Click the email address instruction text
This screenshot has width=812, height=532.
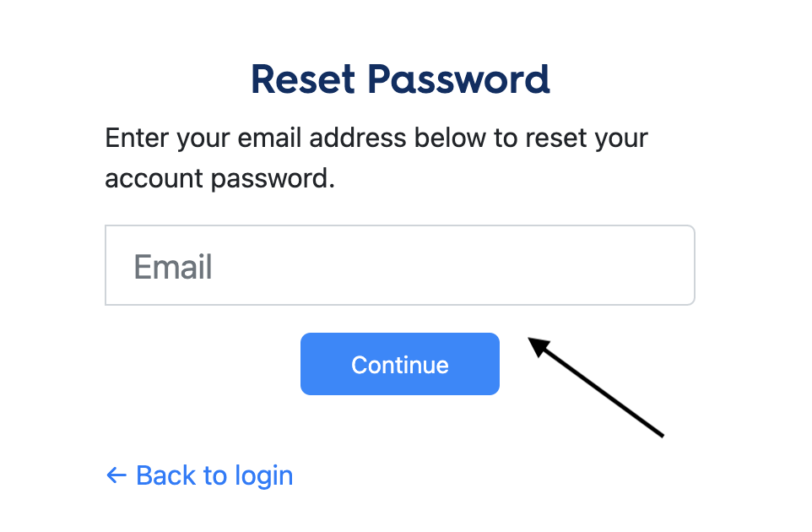pos(376,158)
